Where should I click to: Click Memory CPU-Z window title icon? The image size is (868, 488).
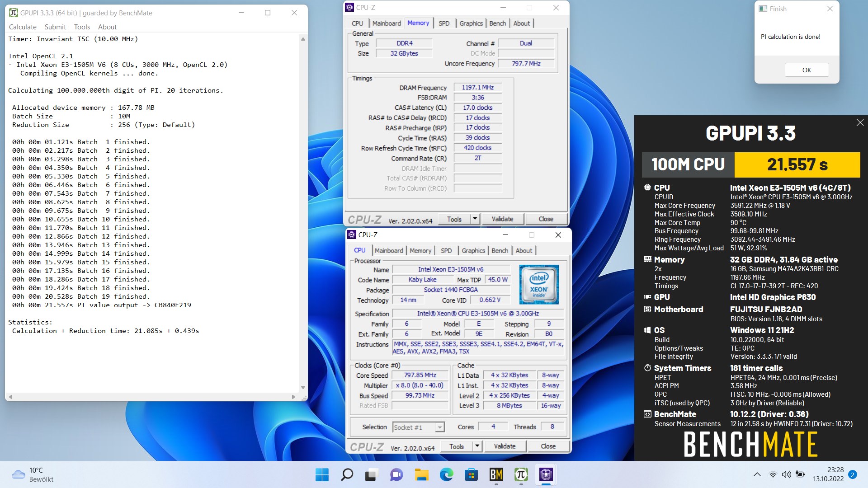[349, 7]
